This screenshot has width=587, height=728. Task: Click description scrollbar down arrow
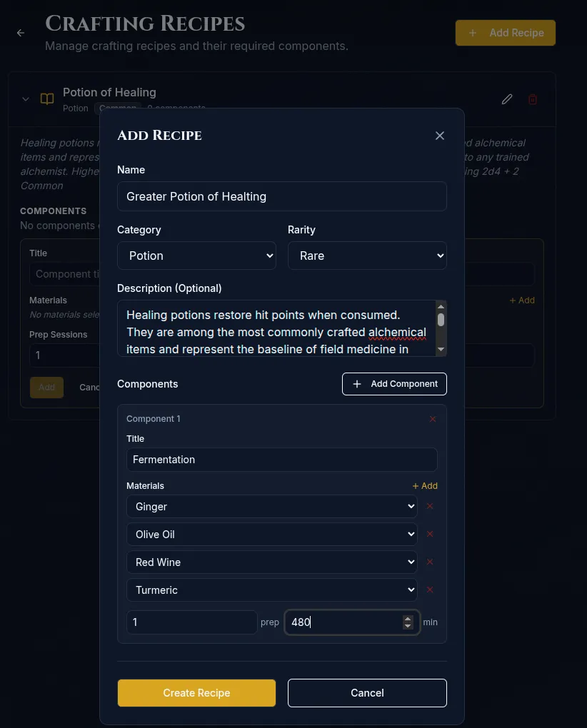click(x=441, y=349)
